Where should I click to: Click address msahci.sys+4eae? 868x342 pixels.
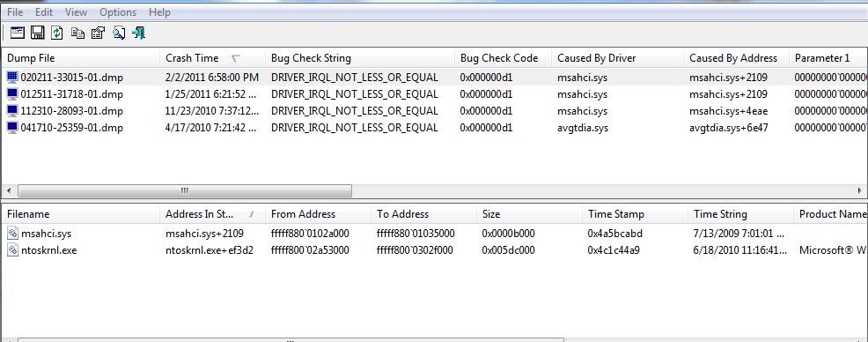click(729, 111)
